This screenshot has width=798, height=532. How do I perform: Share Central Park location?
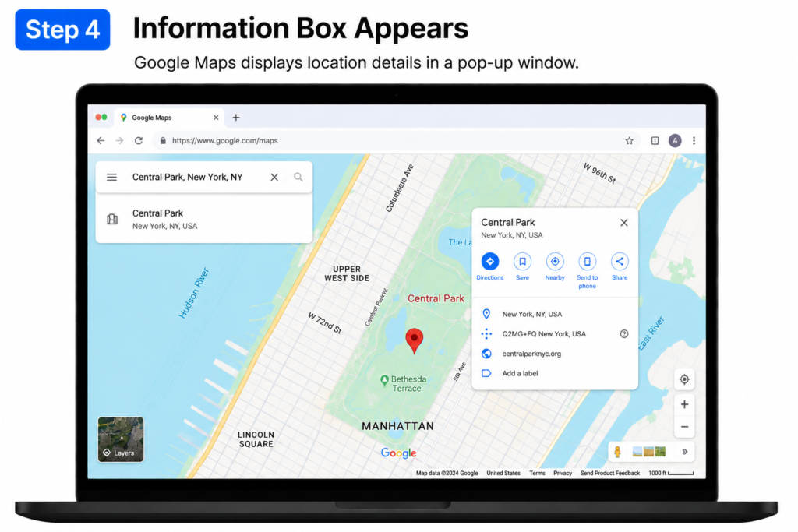(620, 266)
